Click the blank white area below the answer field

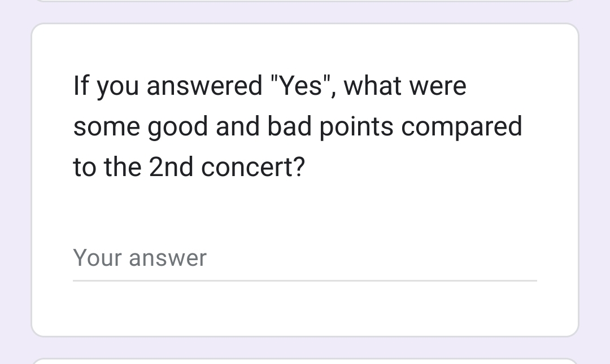click(x=304, y=309)
